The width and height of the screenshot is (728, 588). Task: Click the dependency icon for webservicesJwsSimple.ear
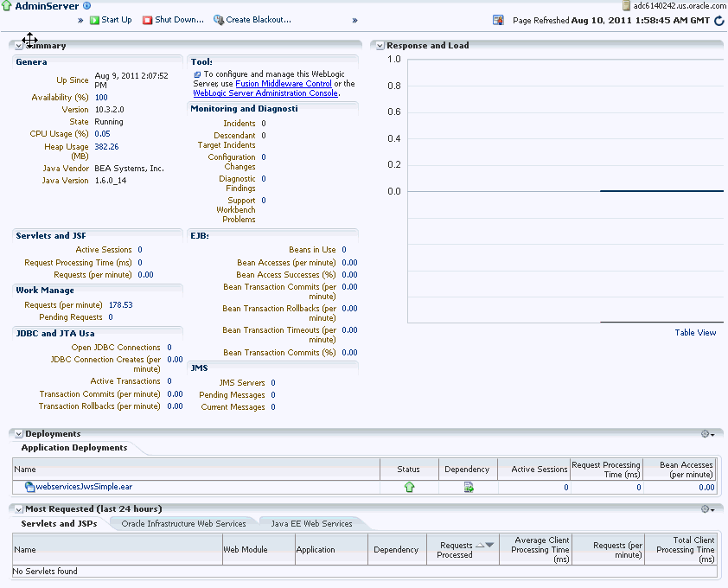pos(469,487)
